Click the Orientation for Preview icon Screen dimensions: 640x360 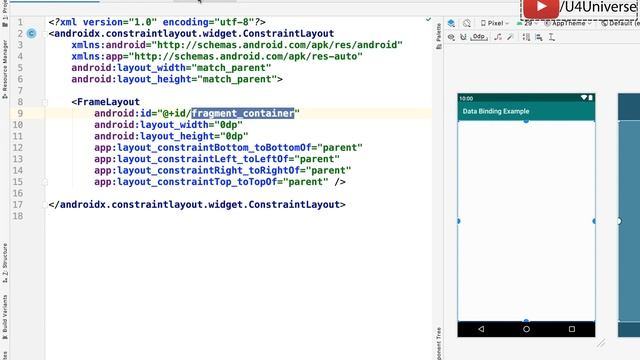[467, 23]
